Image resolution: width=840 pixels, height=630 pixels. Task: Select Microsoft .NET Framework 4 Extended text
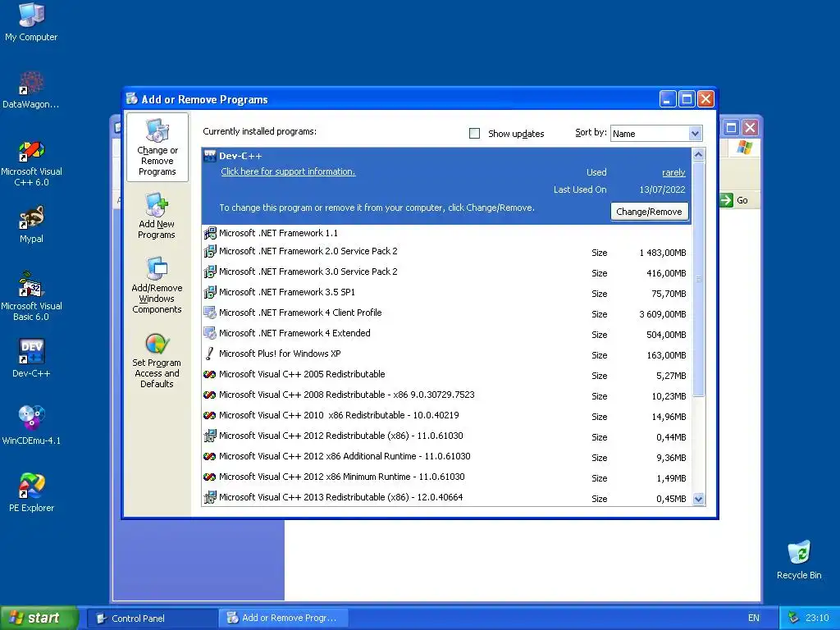click(x=294, y=333)
